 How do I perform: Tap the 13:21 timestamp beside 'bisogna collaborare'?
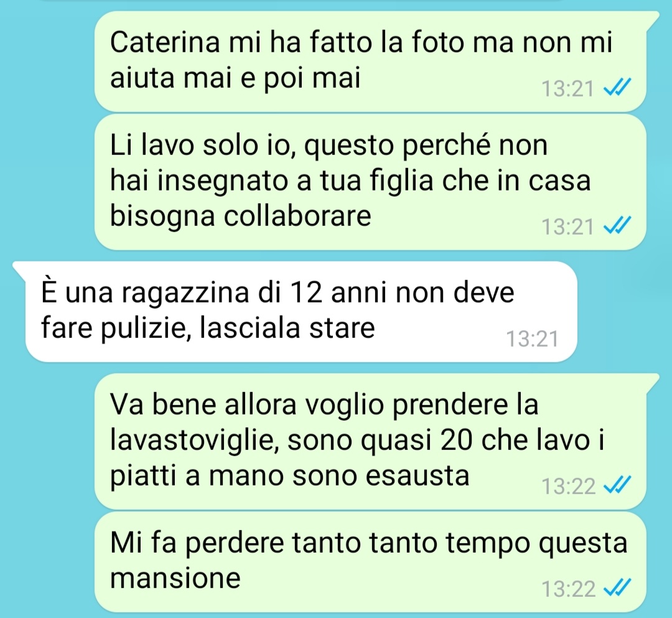567,227
